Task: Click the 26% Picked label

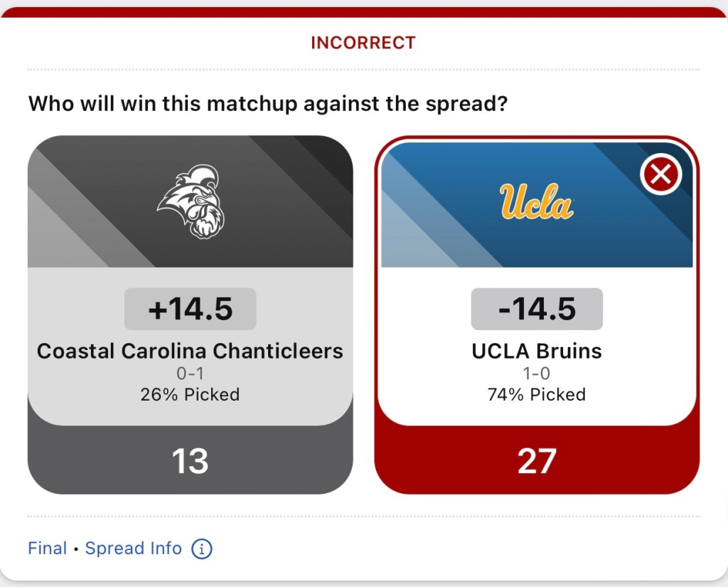Action: (x=190, y=394)
